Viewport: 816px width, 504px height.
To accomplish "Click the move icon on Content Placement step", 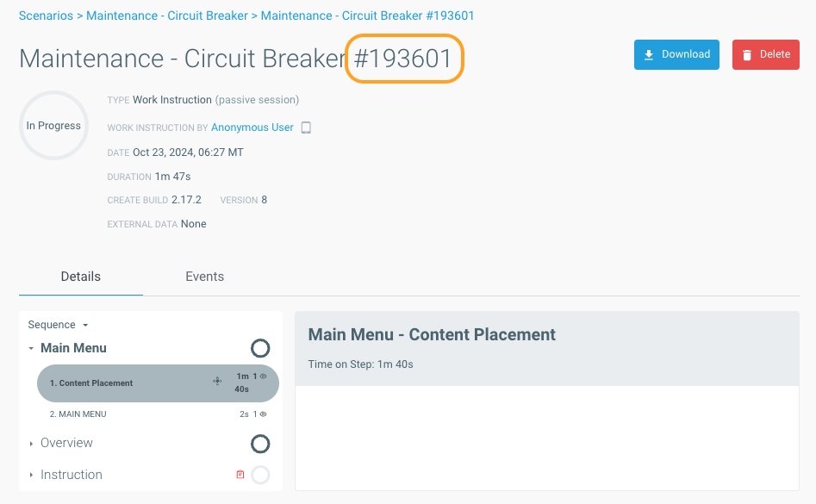I will 217,380.
